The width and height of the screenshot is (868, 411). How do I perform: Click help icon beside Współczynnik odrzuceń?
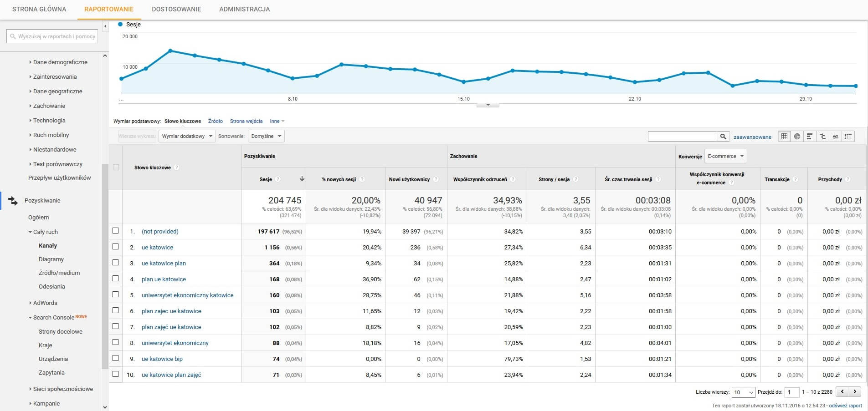pyautogui.click(x=513, y=179)
